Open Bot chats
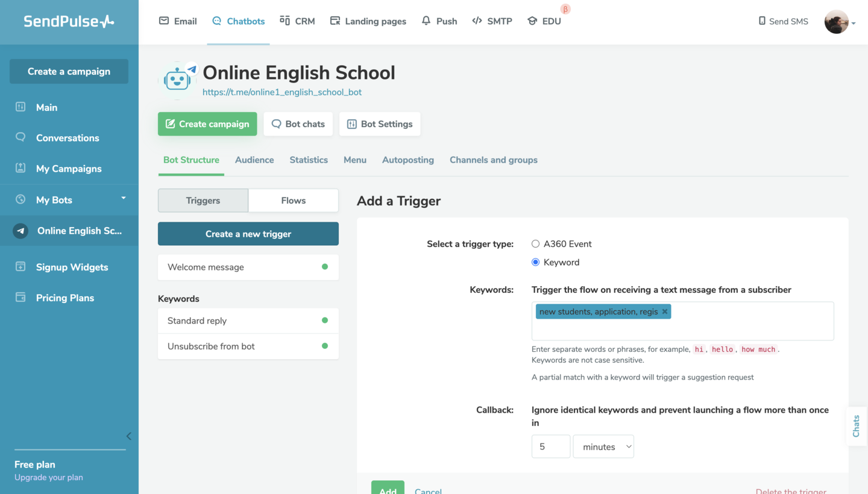The height and width of the screenshot is (494, 868). pos(298,124)
